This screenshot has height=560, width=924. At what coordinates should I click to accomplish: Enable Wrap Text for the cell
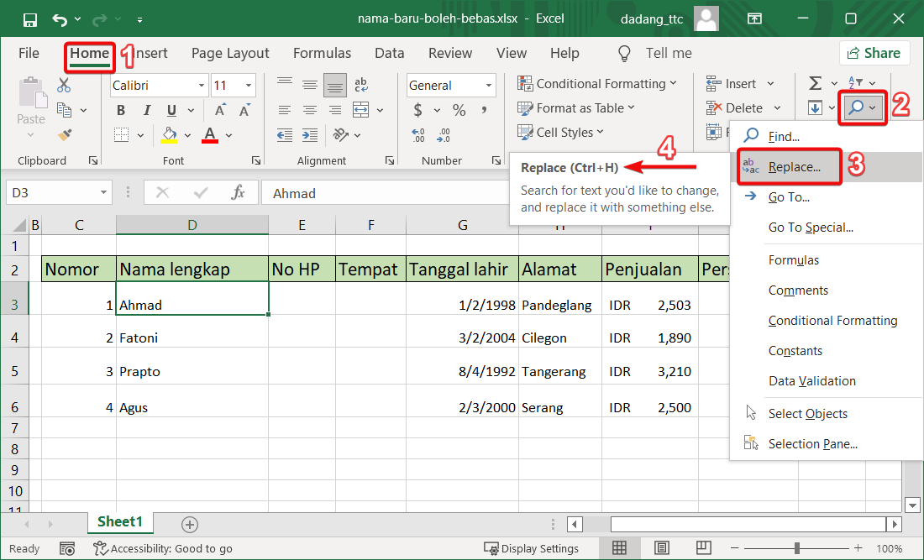click(x=361, y=85)
